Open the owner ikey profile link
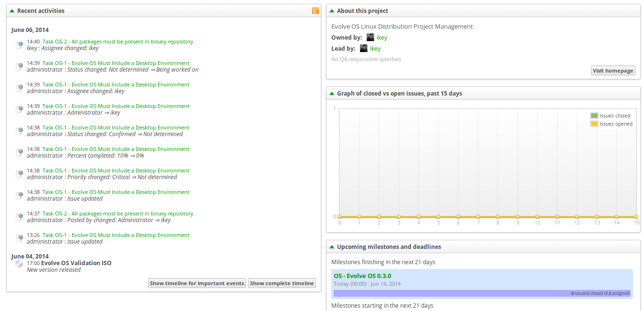This screenshot has height=311, width=644. 382,37
